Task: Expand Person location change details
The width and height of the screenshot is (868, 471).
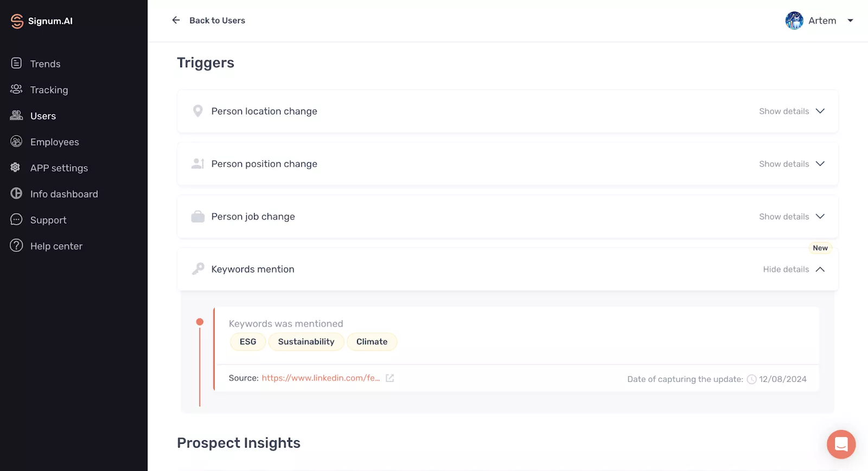Action: (792, 111)
